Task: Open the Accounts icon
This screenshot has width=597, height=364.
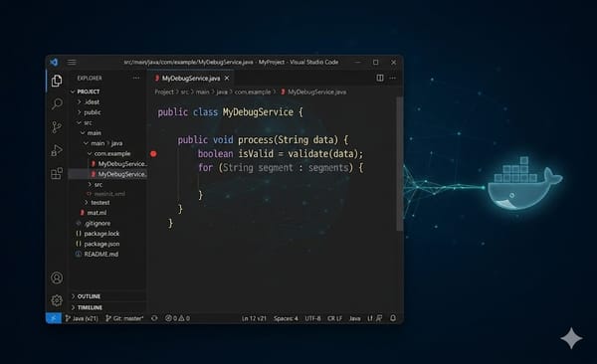Action: click(x=57, y=277)
